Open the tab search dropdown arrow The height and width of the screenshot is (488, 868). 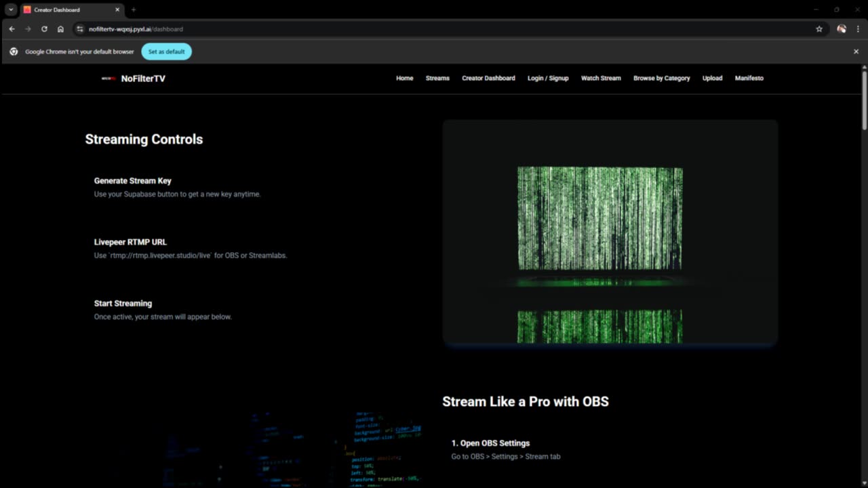click(x=11, y=9)
